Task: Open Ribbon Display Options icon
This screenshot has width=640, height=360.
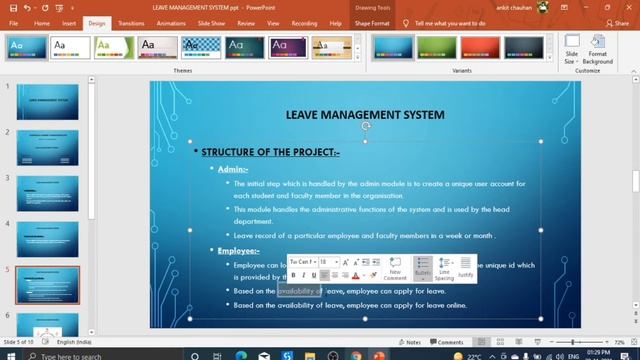Action: coord(564,8)
